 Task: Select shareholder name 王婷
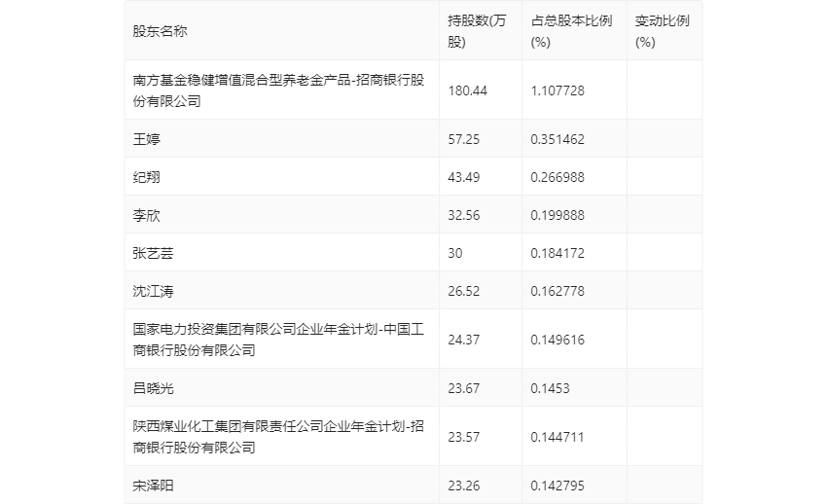(147, 139)
